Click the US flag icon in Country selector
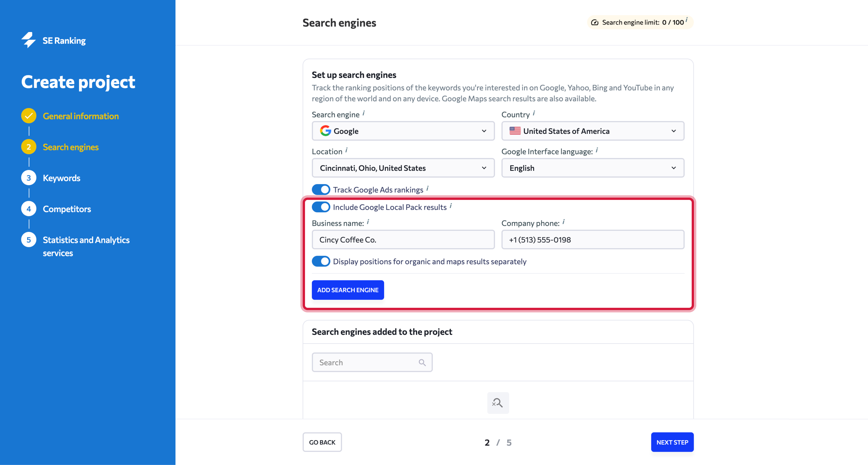The height and width of the screenshot is (465, 868). [515, 131]
